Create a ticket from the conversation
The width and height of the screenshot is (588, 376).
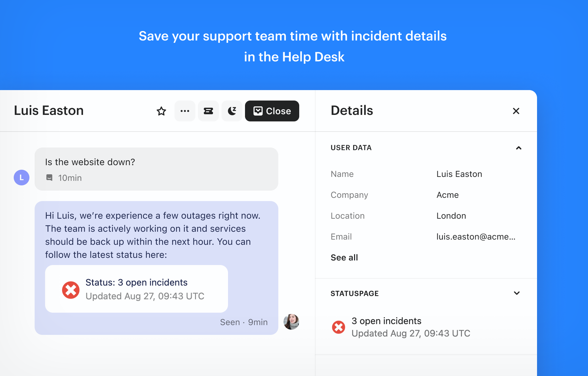tap(208, 111)
